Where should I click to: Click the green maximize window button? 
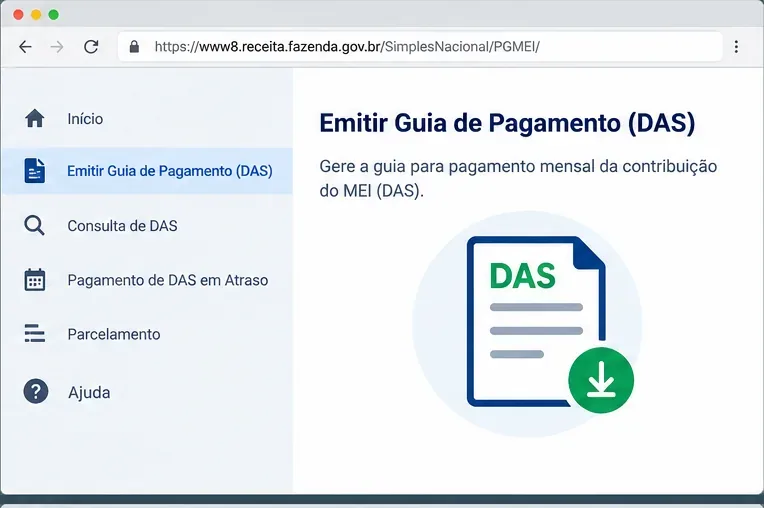(x=54, y=15)
